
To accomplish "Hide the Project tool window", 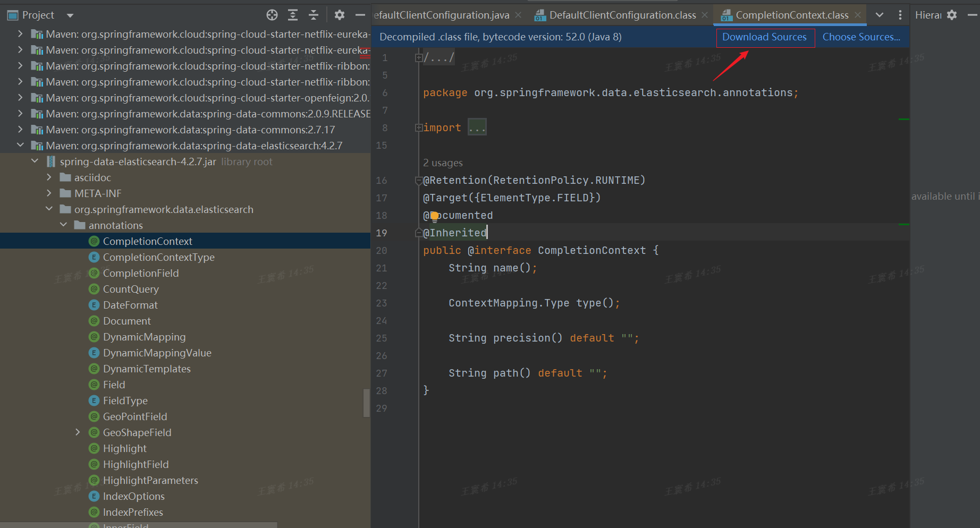I will click(360, 15).
